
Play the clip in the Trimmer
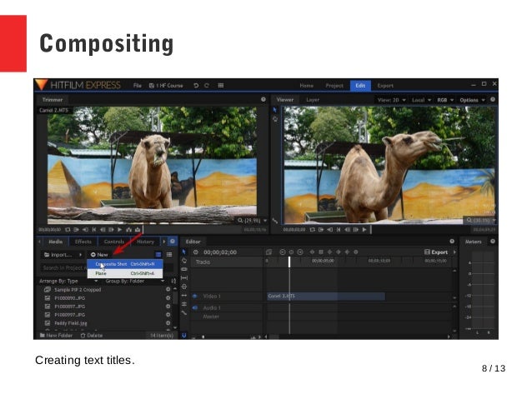(119, 230)
